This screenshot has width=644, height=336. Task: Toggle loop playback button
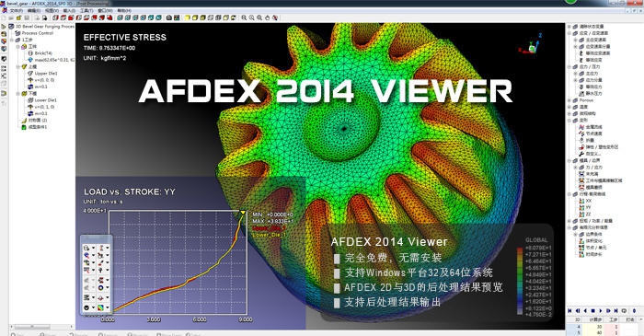tap(625, 311)
